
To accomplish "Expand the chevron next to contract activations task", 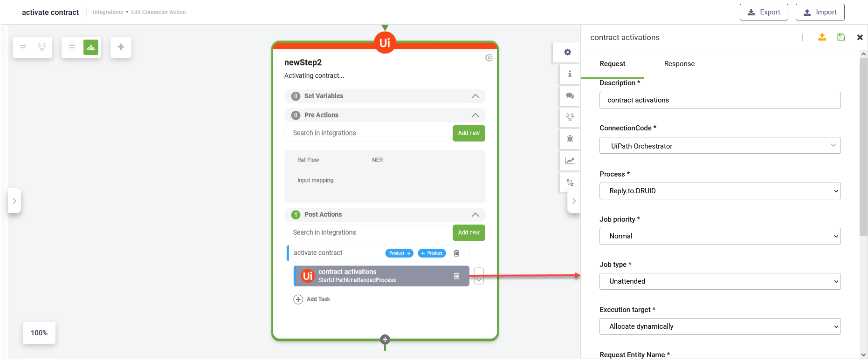I will (479, 276).
